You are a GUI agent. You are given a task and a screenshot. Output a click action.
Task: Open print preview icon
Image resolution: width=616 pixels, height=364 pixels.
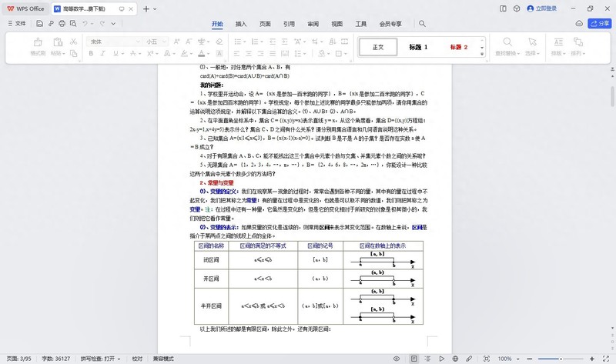pos(73,24)
